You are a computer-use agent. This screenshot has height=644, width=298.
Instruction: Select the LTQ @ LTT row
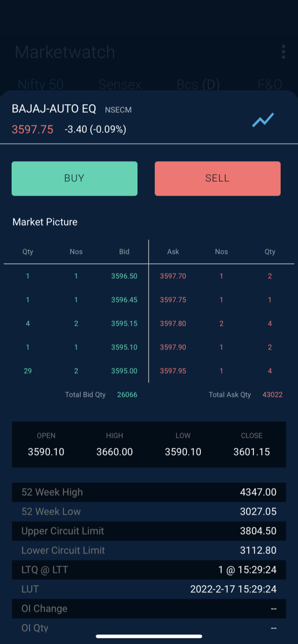pyautogui.click(x=149, y=570)
